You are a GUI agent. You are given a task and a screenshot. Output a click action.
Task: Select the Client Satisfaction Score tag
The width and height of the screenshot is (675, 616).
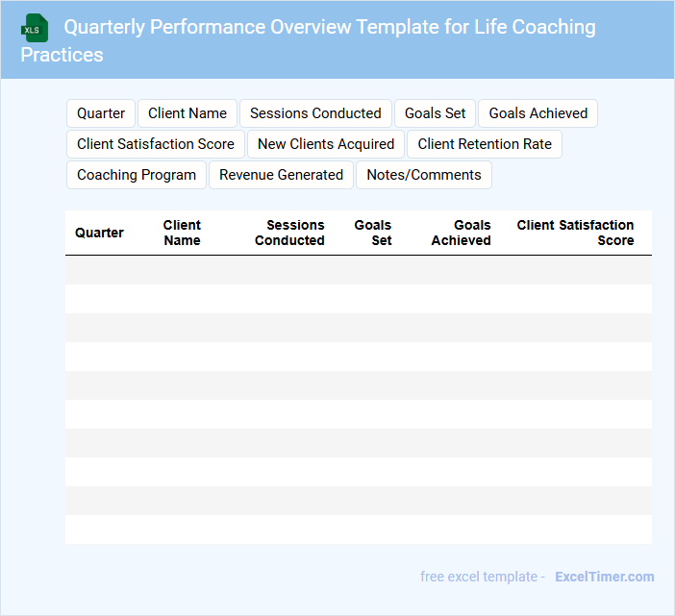click(156, 144)
